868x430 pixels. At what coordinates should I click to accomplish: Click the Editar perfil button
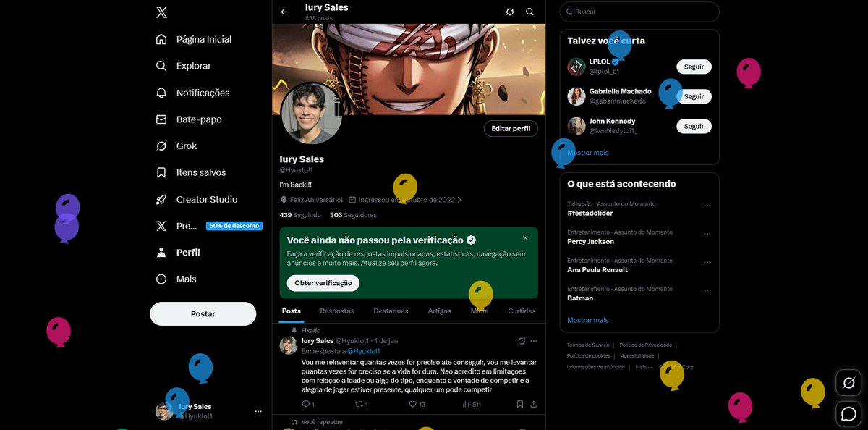point(511,128)
